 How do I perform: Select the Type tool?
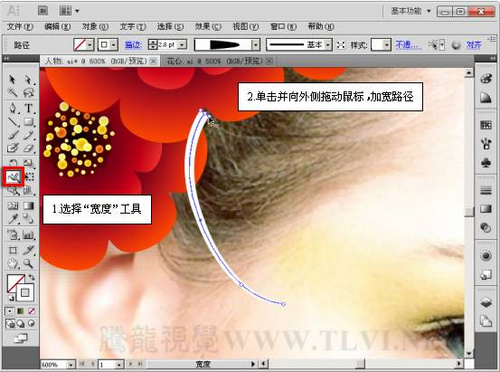tap(29, 108)
